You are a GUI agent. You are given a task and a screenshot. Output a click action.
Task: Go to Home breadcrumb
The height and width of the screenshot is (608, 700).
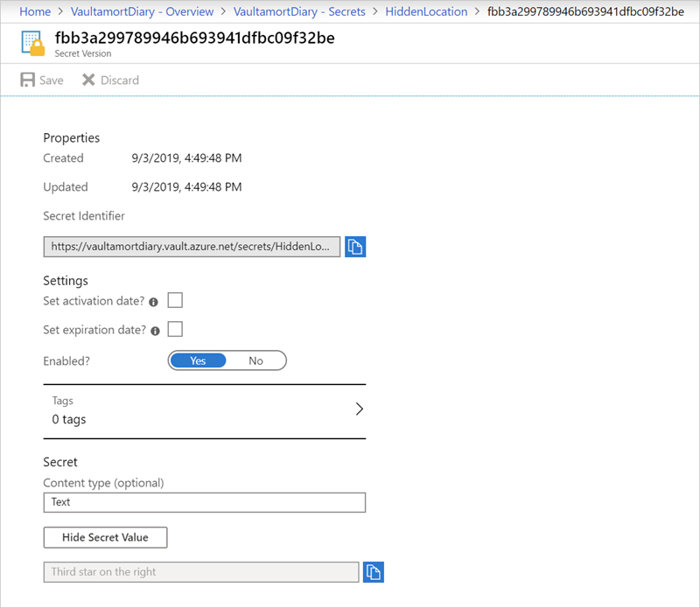(35, 11)
